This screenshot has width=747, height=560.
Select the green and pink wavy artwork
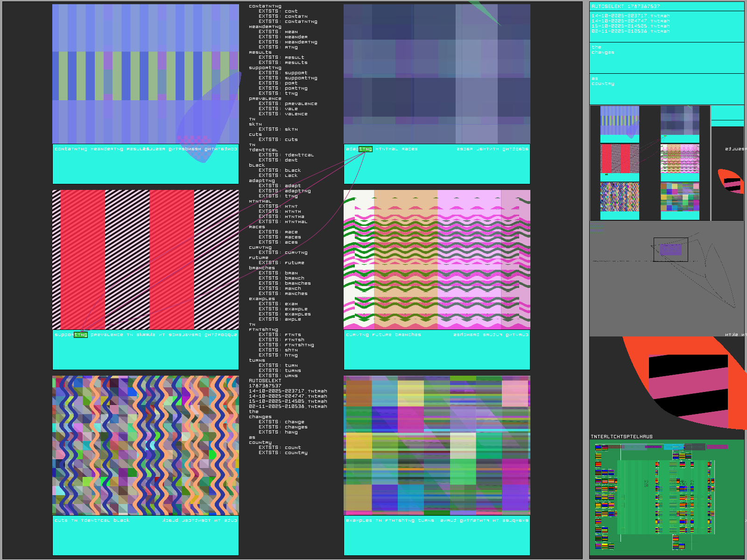tap(437, 259)
